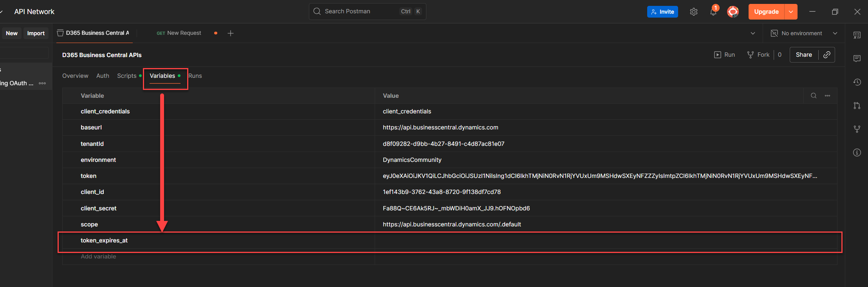The width and height of the screenshot is (868, 287).
Task: Select the token variable name
Action: 88,176
